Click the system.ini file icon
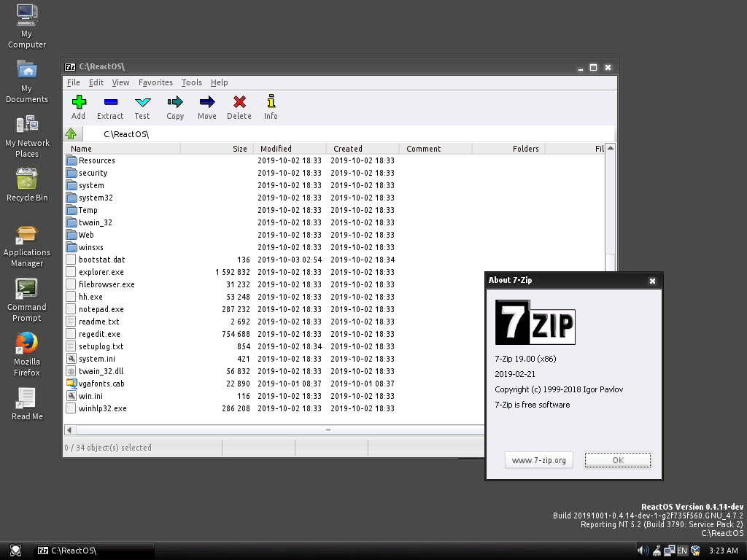Image resolution: width=747 pixels, height=560 pixels. click(71, 359)
